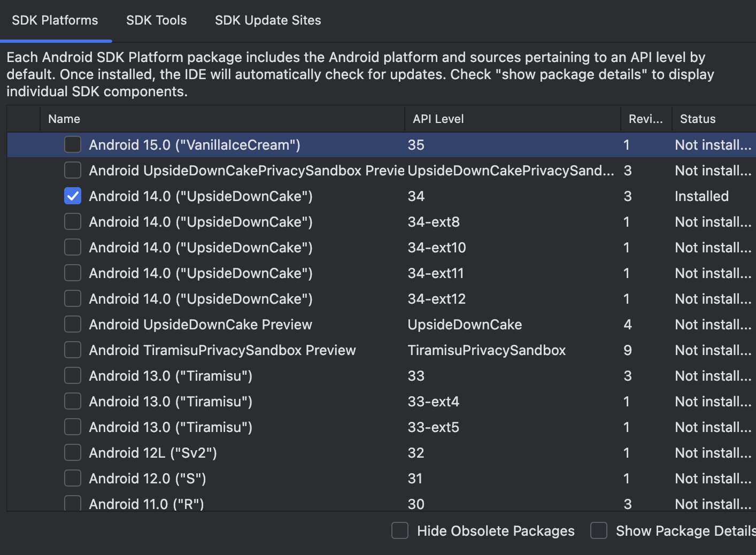The image size is (756, 555).
Task: Check the Android 14.0 34-ext12 checkbox
Action: click(73, 298)
